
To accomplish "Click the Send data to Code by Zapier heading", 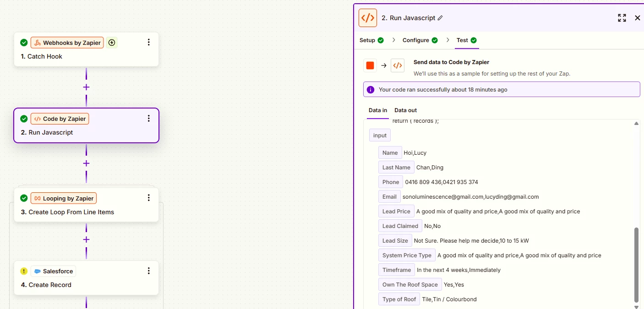I will click(x=451, y=62).
